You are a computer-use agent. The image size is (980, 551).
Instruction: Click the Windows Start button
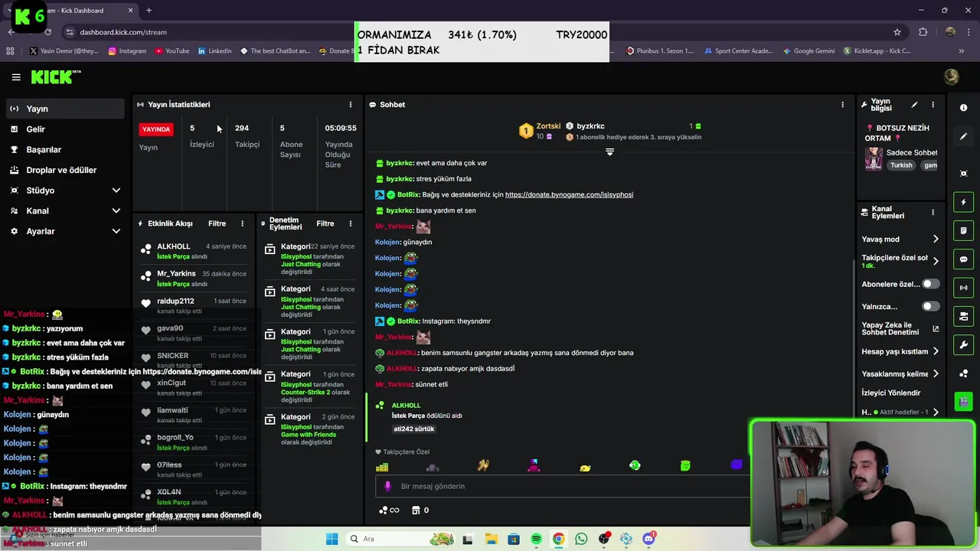(x=332, y=539)
